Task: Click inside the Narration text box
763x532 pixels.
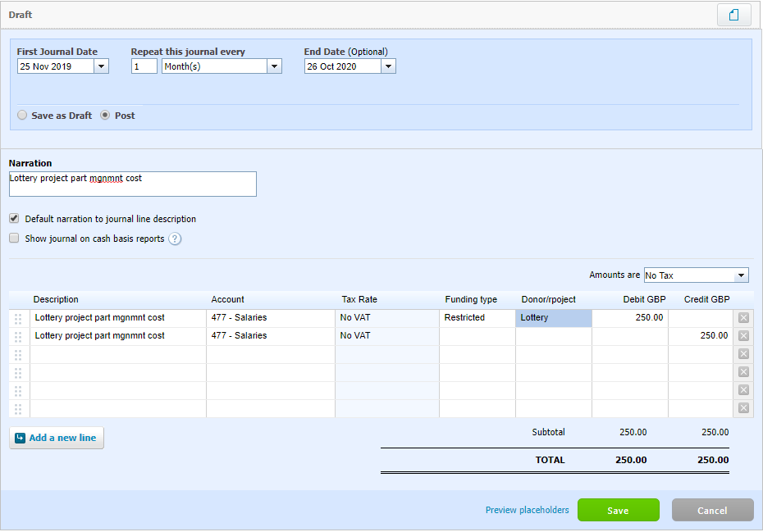Action: (x=132, y=183)
